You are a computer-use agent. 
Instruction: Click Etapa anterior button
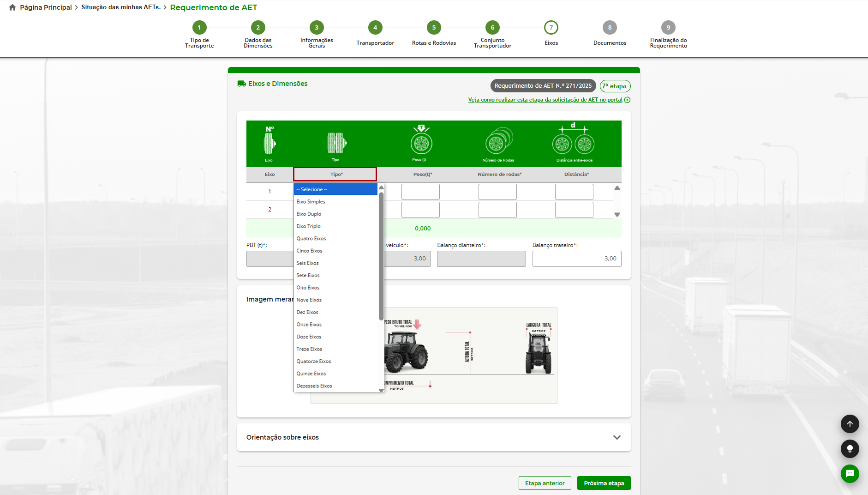pos(545,483)
